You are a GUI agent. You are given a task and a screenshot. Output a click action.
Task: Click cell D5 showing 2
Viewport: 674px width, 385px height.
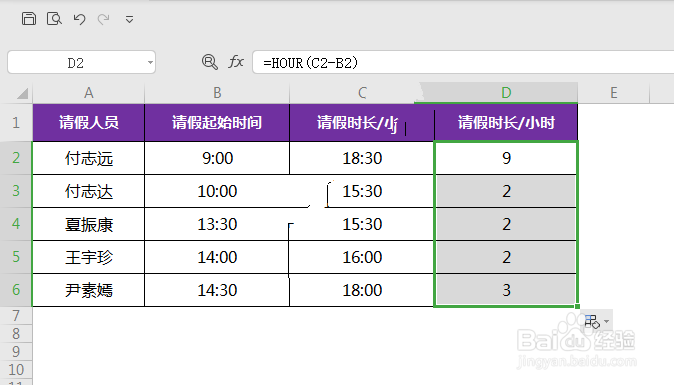(x=506, y=257)
